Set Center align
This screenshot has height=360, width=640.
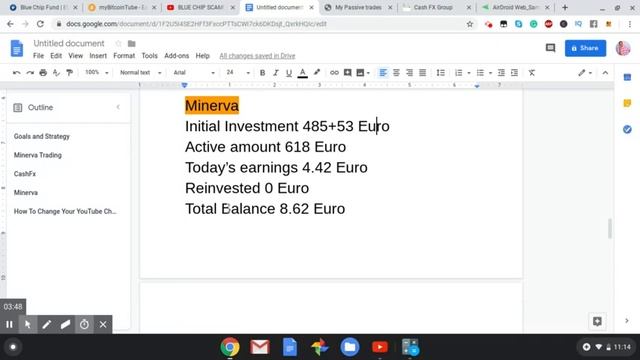tap(396, 73)
